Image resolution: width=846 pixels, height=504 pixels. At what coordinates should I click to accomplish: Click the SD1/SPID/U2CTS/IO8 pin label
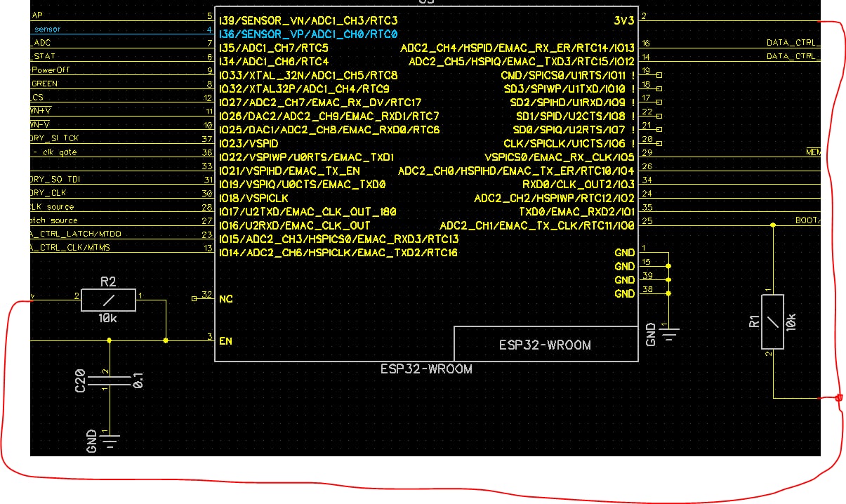[576, 116]
